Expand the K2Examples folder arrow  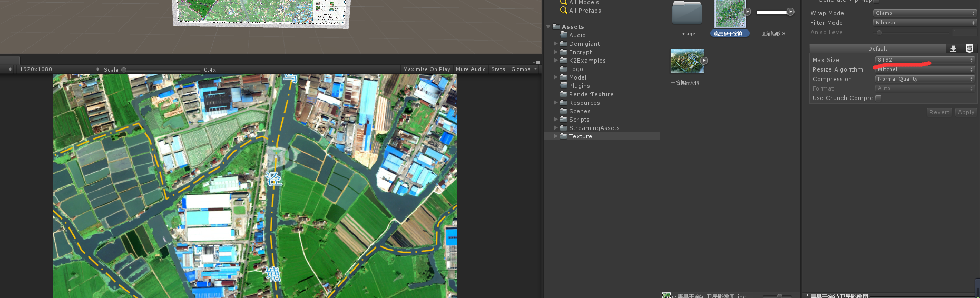coord(555,61)
